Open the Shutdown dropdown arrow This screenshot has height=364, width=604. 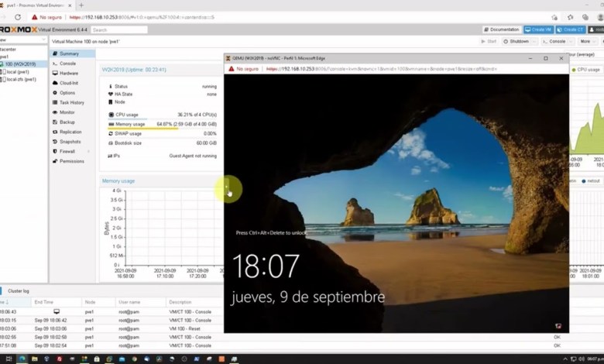[x=534, y=41]
